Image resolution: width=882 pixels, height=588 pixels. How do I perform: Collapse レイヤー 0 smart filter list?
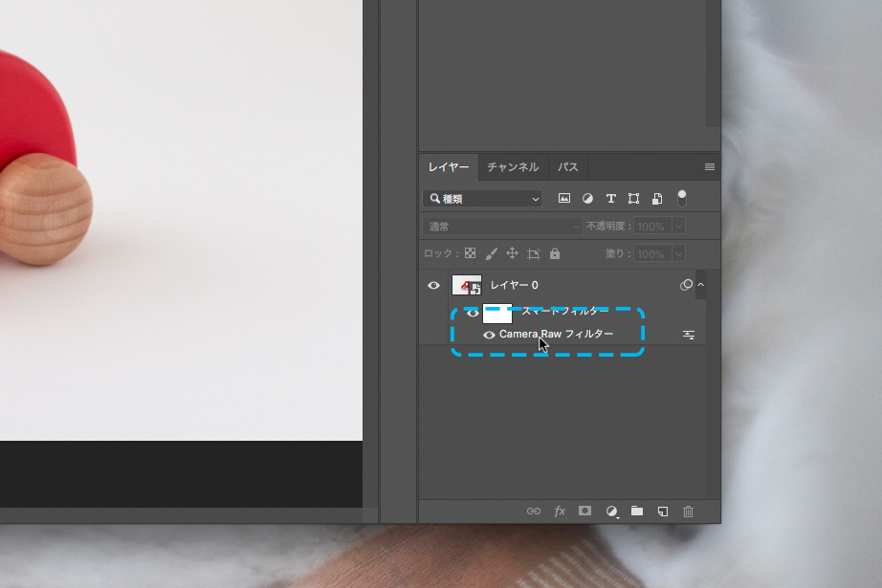click(700, 285)
